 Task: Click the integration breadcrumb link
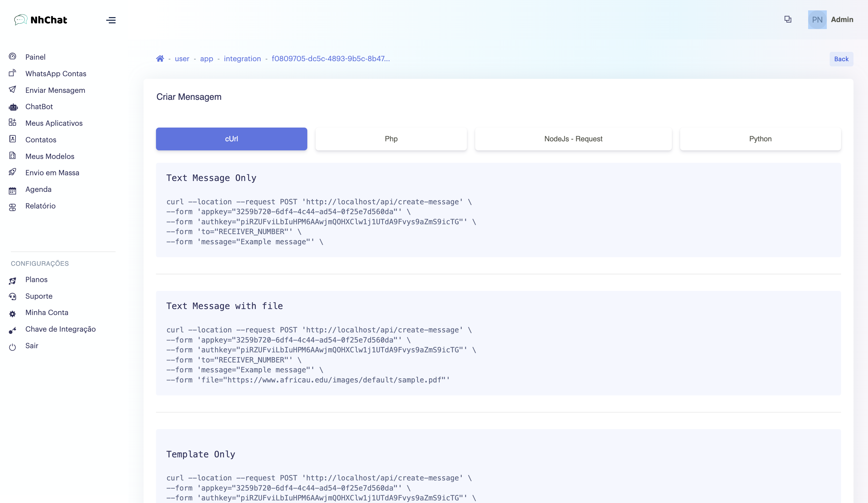242,59
